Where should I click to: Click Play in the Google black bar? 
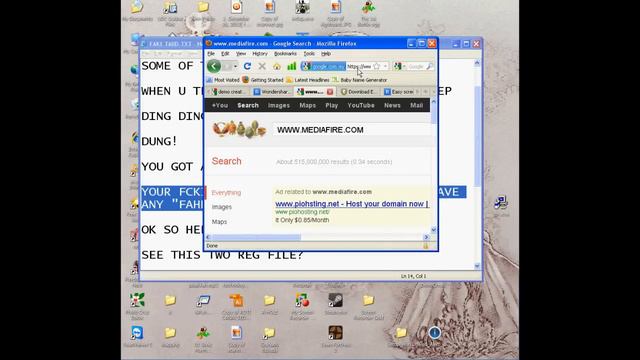331,105
